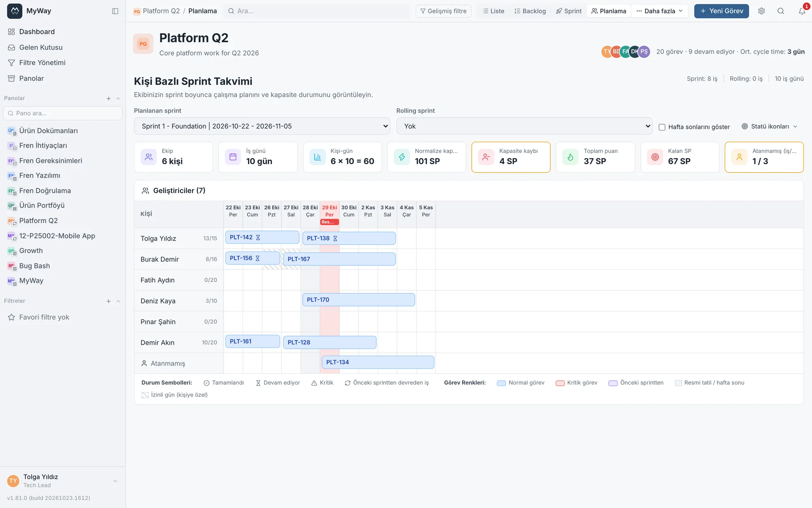The image size is (812, 508).
Task: Click the Kritik görev color legend swatch
Action: coord(560,383)
